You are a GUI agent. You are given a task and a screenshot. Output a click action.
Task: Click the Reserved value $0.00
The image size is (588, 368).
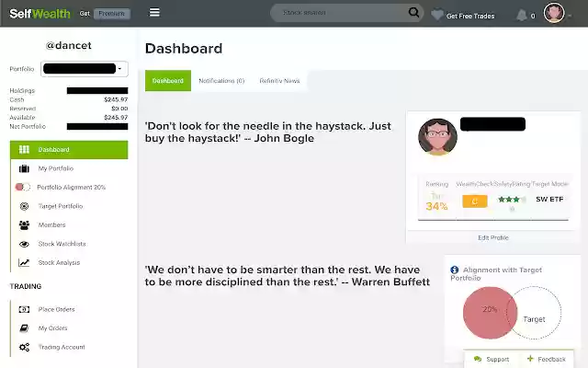(x=119, y=109)
